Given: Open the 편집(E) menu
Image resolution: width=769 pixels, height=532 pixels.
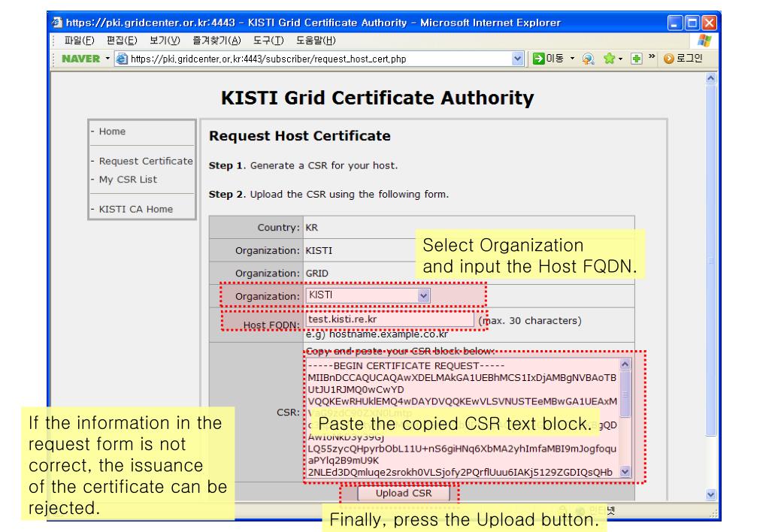Looking at the screenshot, I should (x=122, y=41).
